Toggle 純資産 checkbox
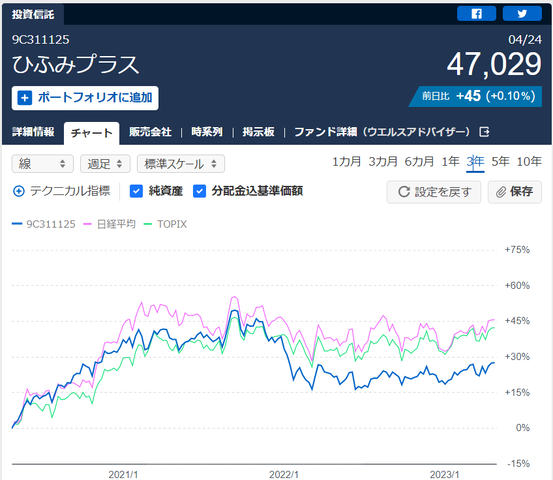The width and height of the screenshot is (553, 480). (136, 191)
